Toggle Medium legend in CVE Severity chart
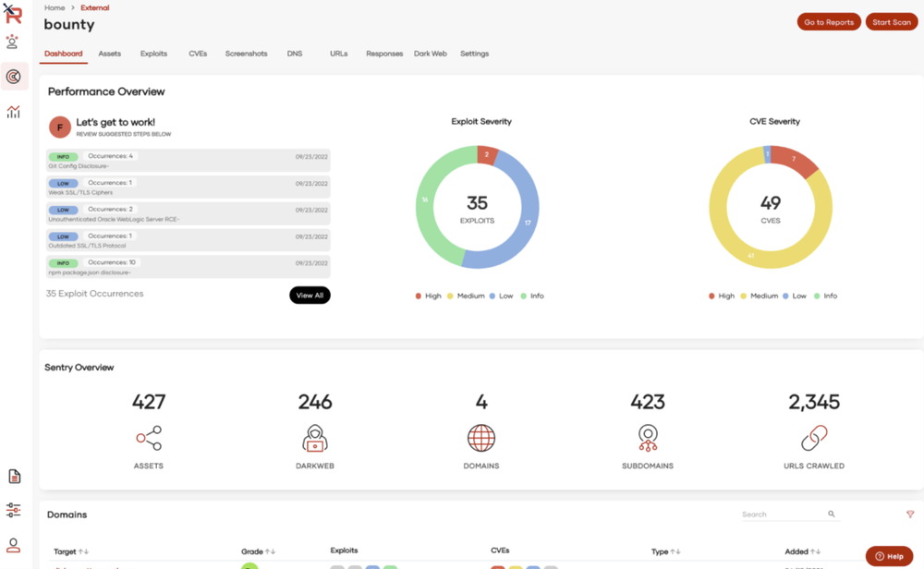The image size is (924, 569). pos(760,296)
